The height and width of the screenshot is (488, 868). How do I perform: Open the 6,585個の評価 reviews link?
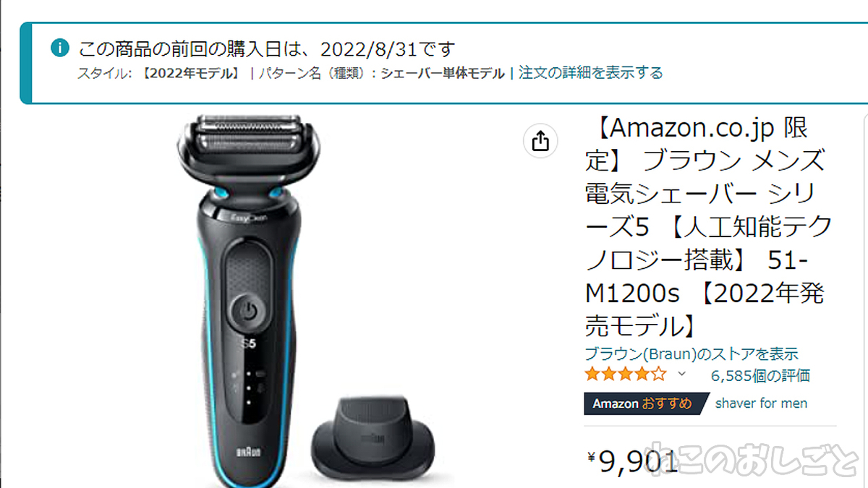point(760,375)
